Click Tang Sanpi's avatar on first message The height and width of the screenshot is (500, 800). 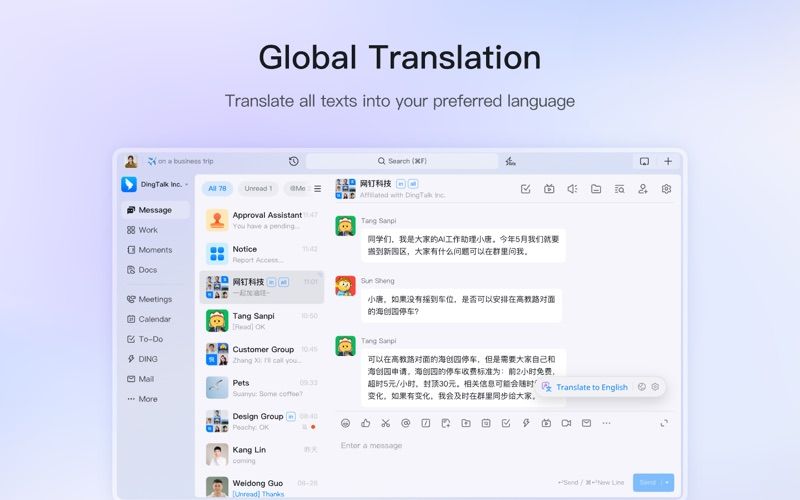pos(345,226)
